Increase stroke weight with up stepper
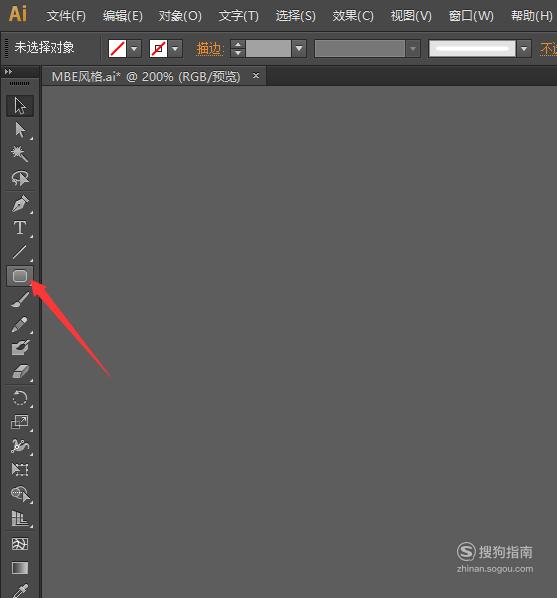The image size is (557, 598). (238, 44)
